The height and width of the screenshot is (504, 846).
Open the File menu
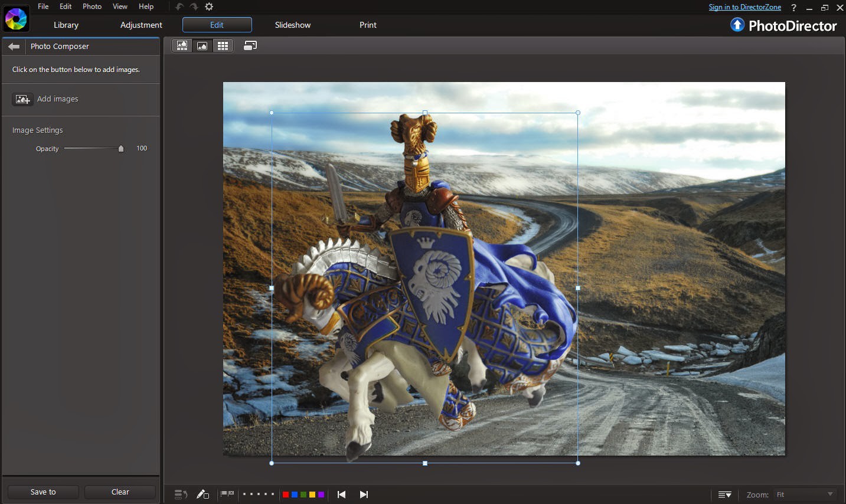point(43,6)
